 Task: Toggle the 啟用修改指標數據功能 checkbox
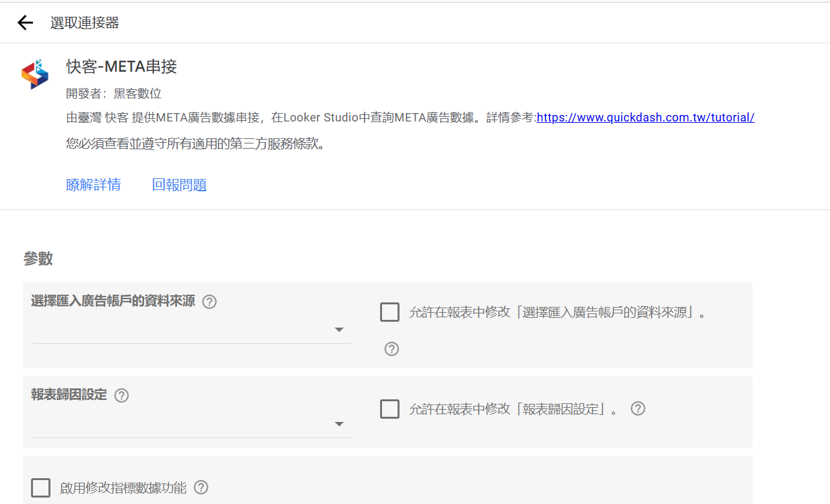41,488
